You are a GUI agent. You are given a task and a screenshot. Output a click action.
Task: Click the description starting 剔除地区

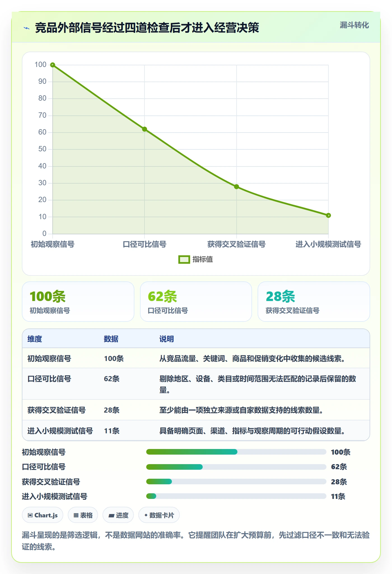tap(258, 384)
